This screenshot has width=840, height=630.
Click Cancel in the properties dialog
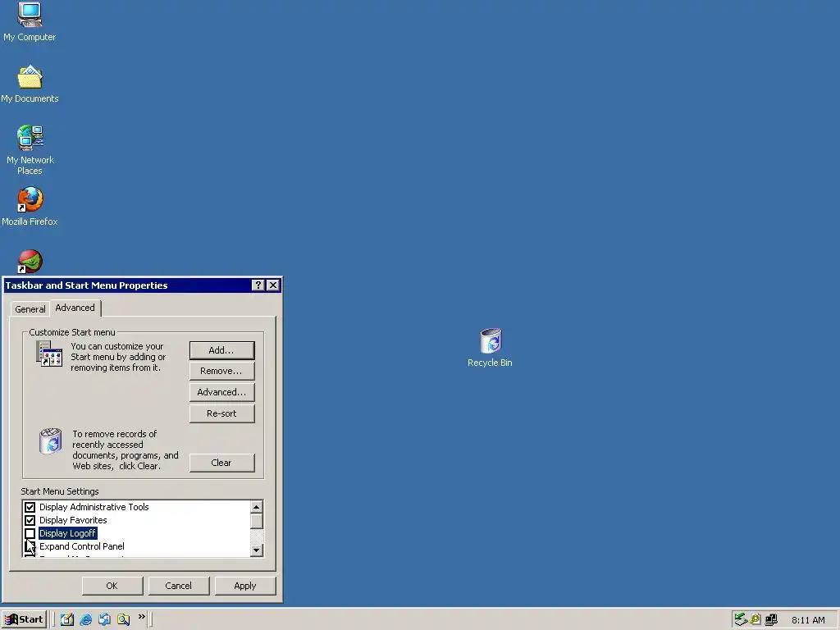[x=178, y=586]
